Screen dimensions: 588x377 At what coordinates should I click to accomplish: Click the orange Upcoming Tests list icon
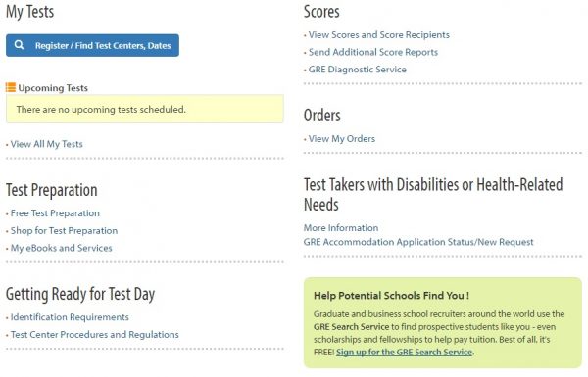(x=11, y=88)
